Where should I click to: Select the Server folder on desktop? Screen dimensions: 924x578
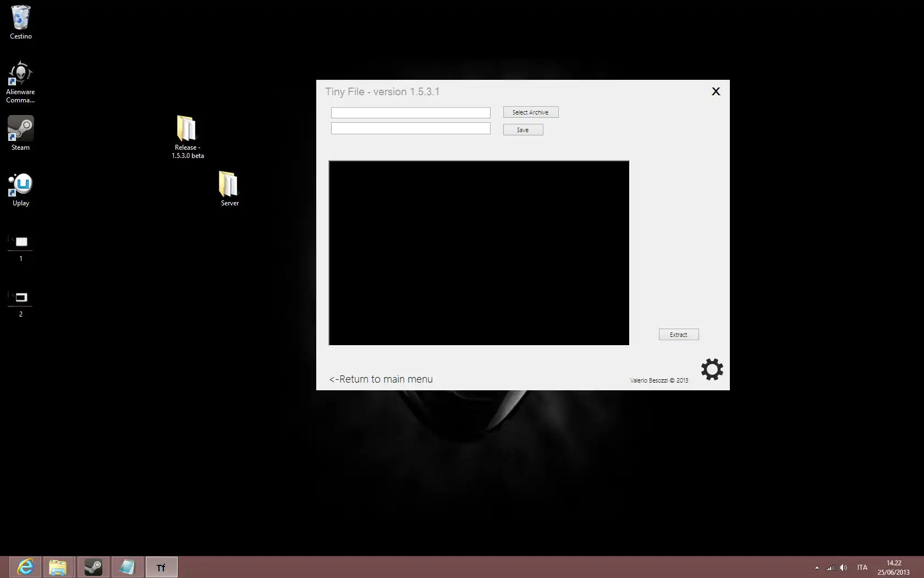tap(229, 189)
